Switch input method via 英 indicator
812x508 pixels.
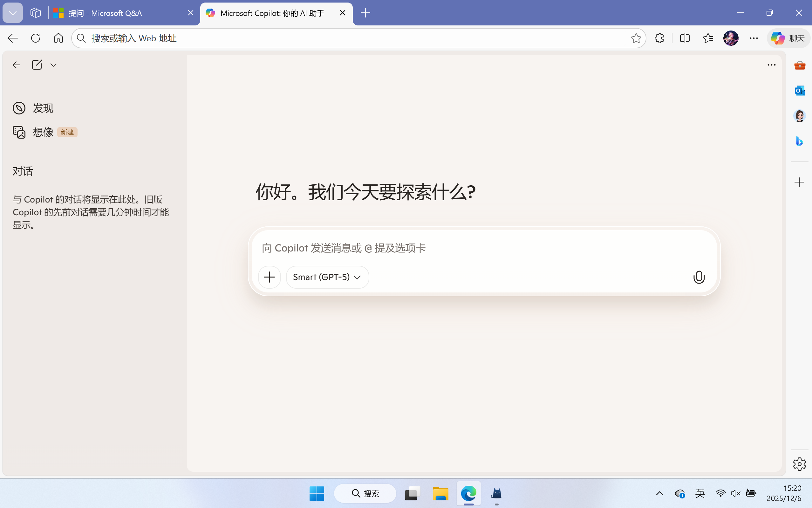(x=700, y=494)
